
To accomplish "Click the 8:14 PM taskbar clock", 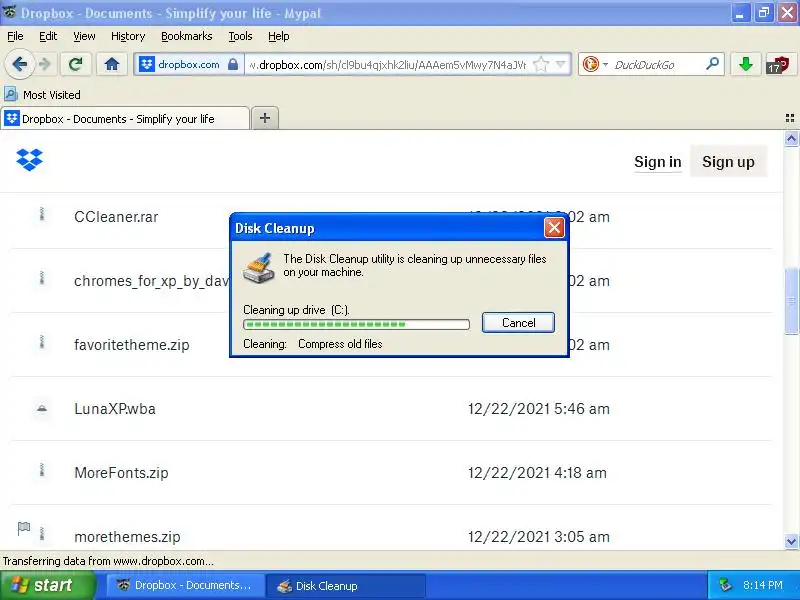I will (x=763, y=585).
